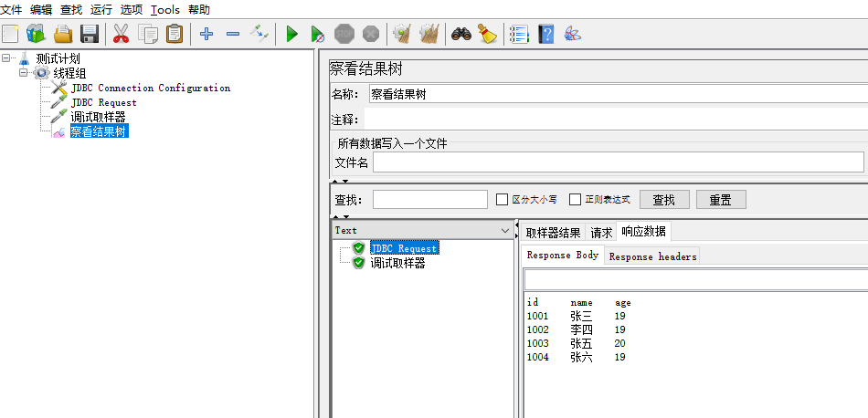Enable the 区分大小写 checkbox
Screen dimensions: 868x418
click(x=502, y=200)
